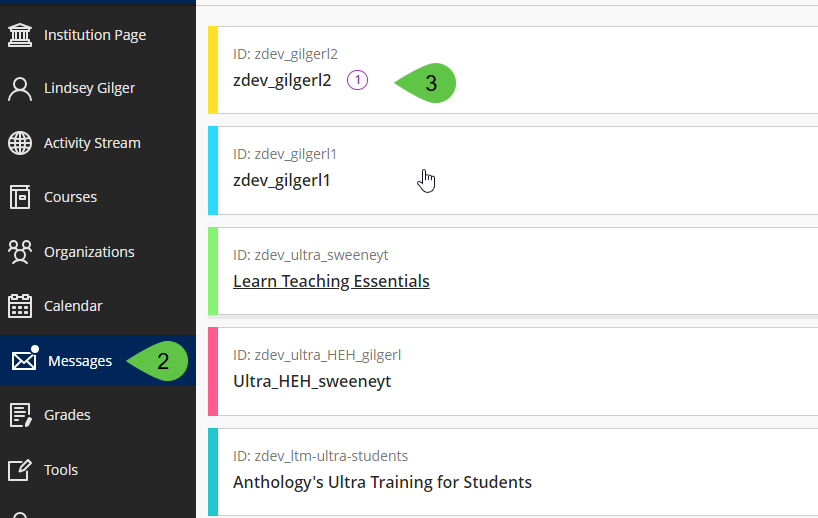Open Ultra_HEH_sweeneyt course

point(312,381)
